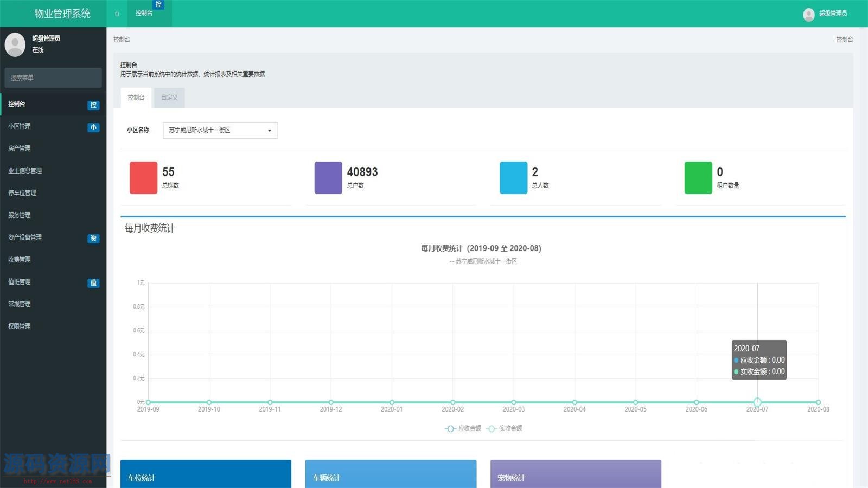This screenshot has width=868, height=488.
Task: Open 值班管理 in the sidebar
Action: click(x=53, y=282)
